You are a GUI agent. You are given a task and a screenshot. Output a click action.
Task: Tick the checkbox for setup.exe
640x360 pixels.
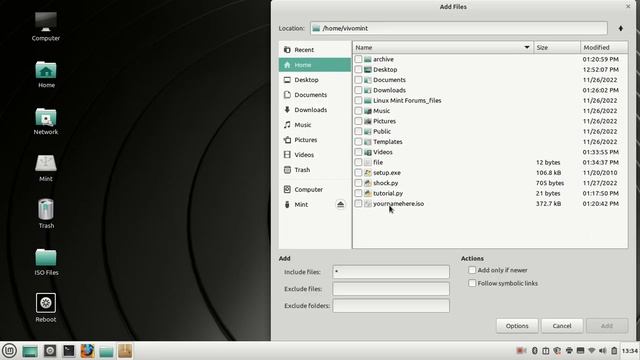[358, 173]
